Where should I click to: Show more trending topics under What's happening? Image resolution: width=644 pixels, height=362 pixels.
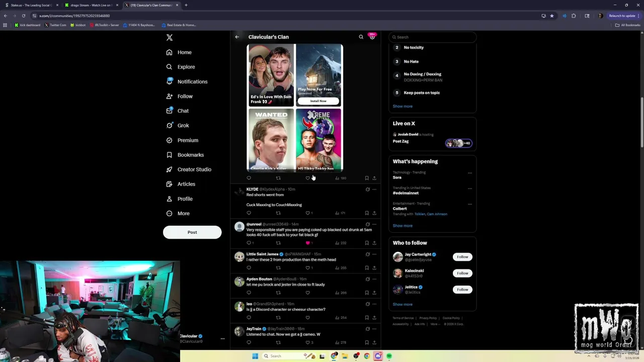click(403, 225)
